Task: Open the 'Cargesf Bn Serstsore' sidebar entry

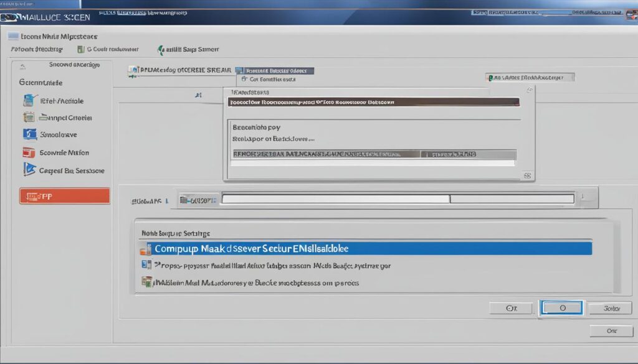Action: pyautogui.click(x=72, y=170)
